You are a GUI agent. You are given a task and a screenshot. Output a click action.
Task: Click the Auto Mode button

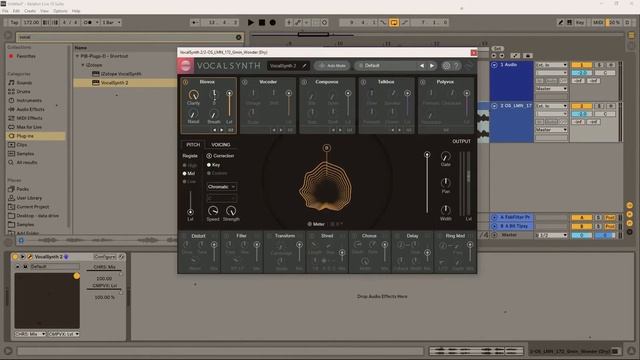(x=332, y=66)
